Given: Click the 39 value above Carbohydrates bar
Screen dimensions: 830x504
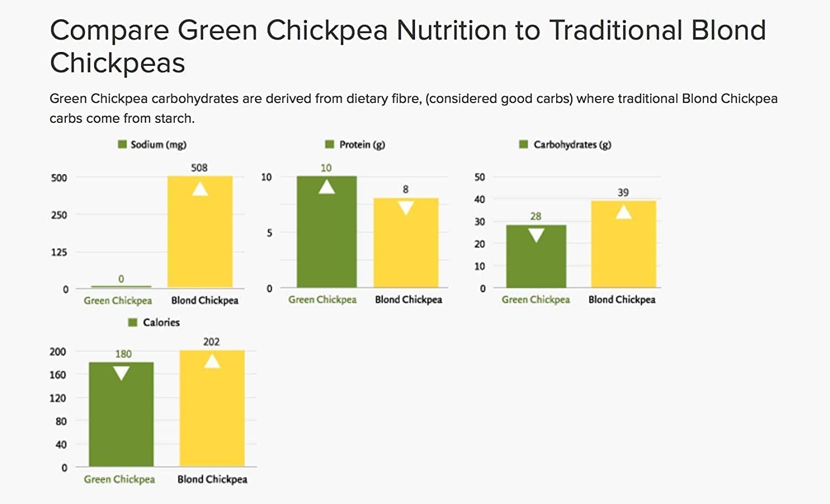Looking at the screenshot, I should 623,193.
